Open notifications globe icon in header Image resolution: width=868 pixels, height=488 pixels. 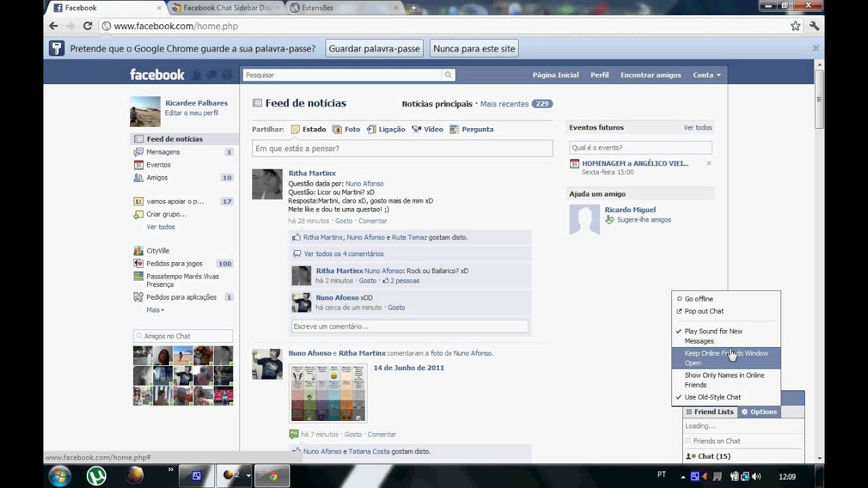point(227,75)
